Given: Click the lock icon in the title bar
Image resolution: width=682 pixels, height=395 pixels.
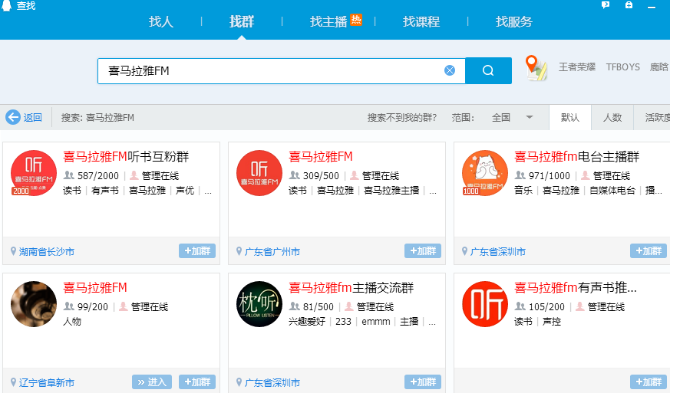Looking at the screenshot, I should (629, 5).
